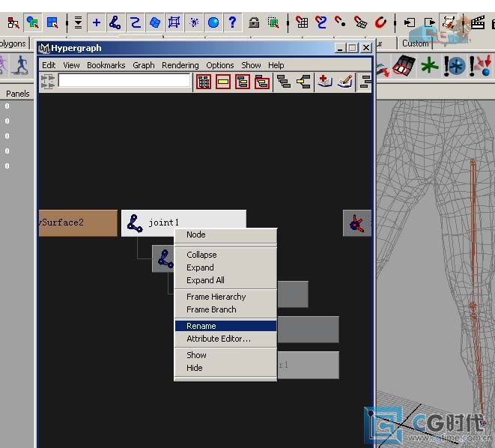Enable snap to points magnet icon
This screenshot has height=448, width=495.
(x=340, y=22)
